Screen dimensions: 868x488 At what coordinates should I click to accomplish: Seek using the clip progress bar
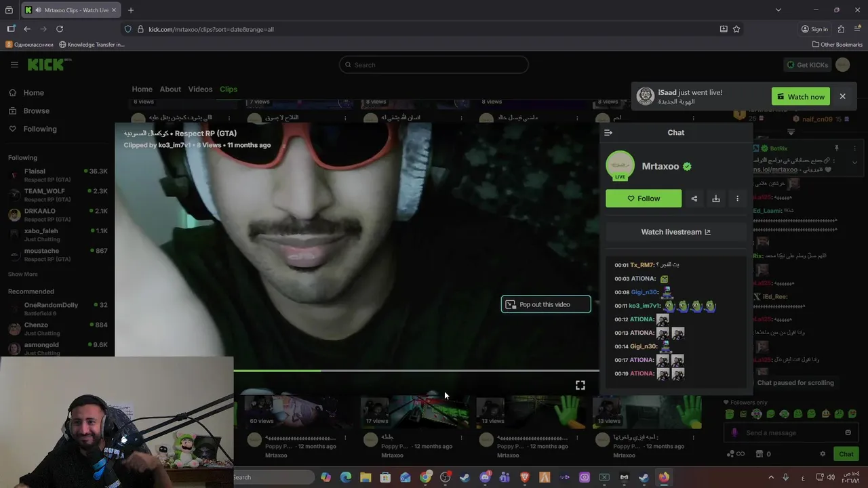[x=416, y=371]
